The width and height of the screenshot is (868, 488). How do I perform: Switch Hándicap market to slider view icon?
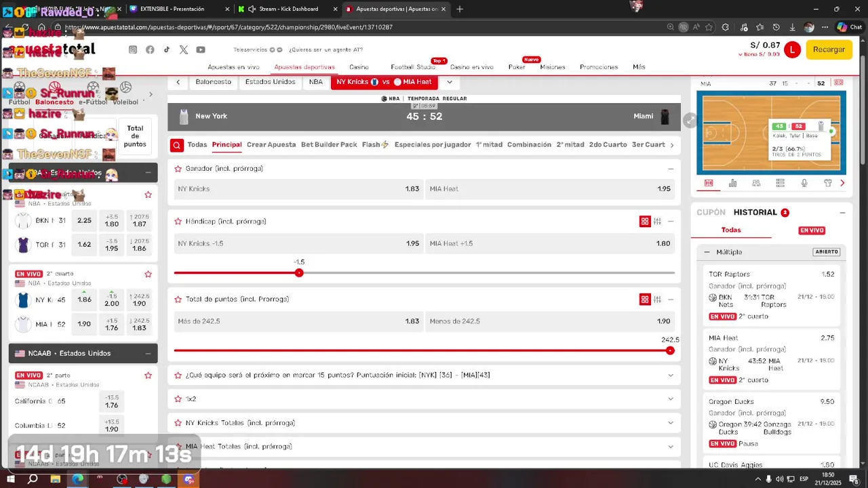pyautogui.click(x=657, y=222)
